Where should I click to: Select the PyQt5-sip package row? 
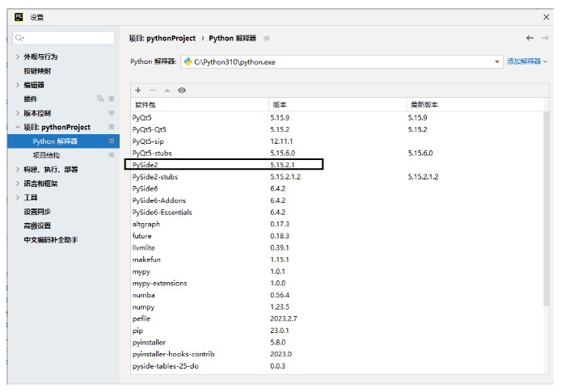click(337, 141)
